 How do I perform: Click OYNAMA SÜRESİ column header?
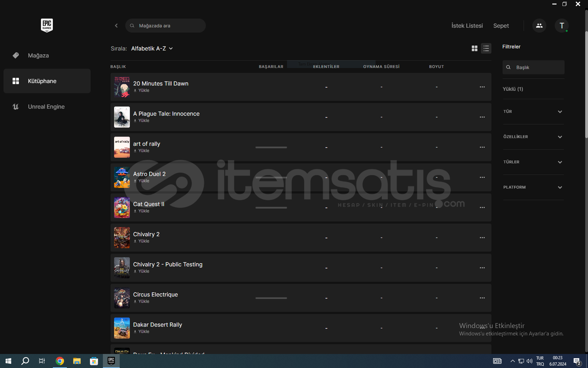tap(381, 67)
